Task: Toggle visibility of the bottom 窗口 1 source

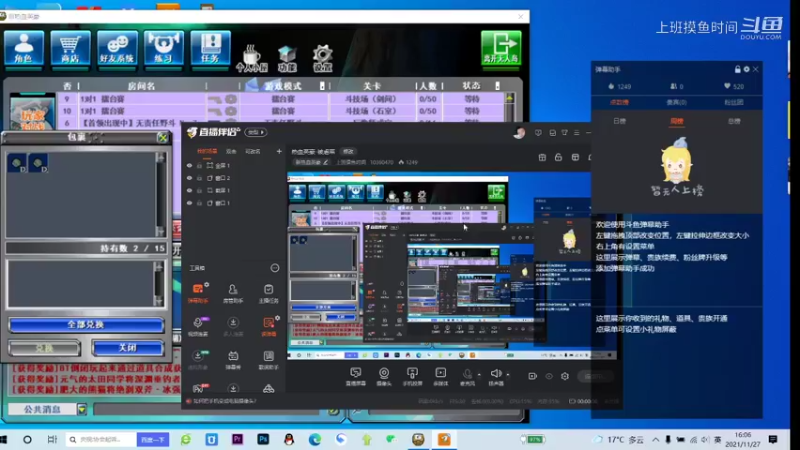Action: [189, 203]
